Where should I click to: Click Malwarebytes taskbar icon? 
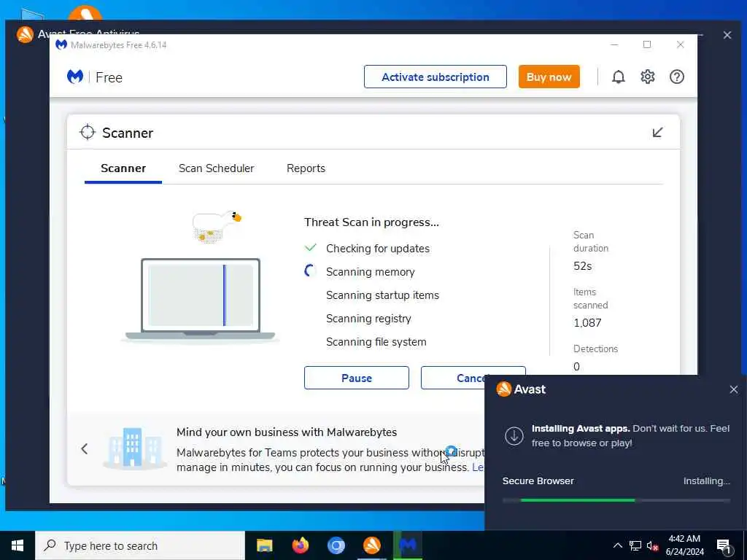(x=408, y=545)
